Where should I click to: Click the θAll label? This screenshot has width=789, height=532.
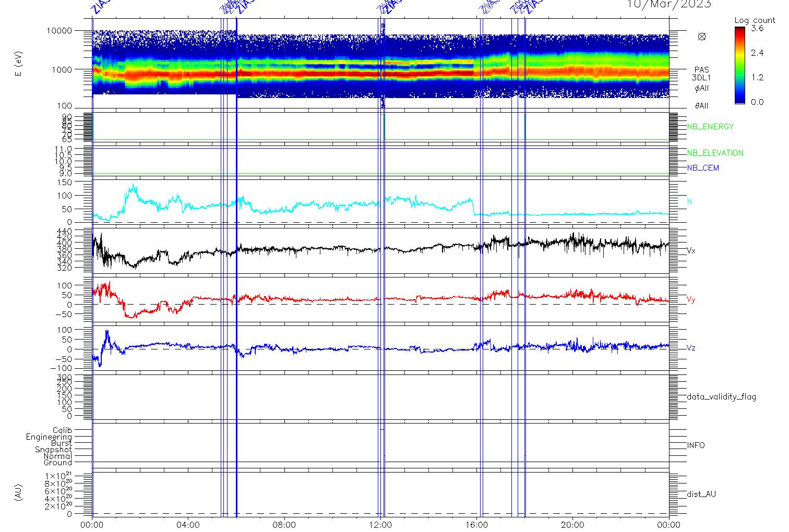click(x=702, y=106)
